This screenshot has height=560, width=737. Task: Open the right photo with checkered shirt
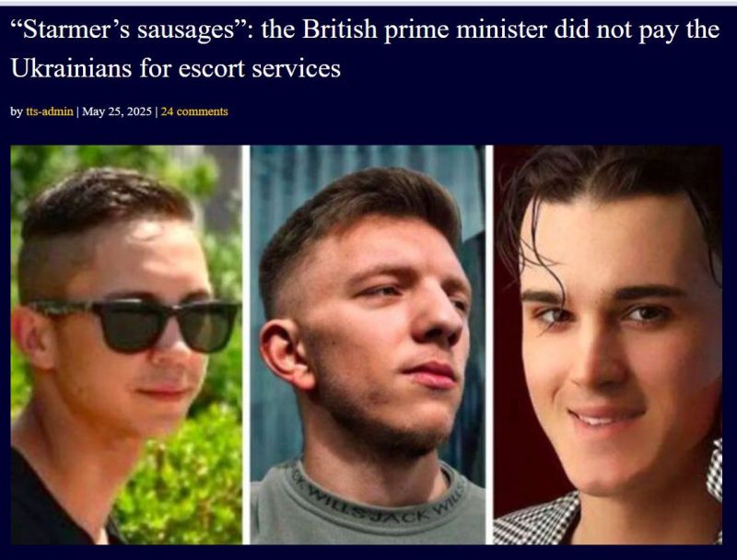608,344
